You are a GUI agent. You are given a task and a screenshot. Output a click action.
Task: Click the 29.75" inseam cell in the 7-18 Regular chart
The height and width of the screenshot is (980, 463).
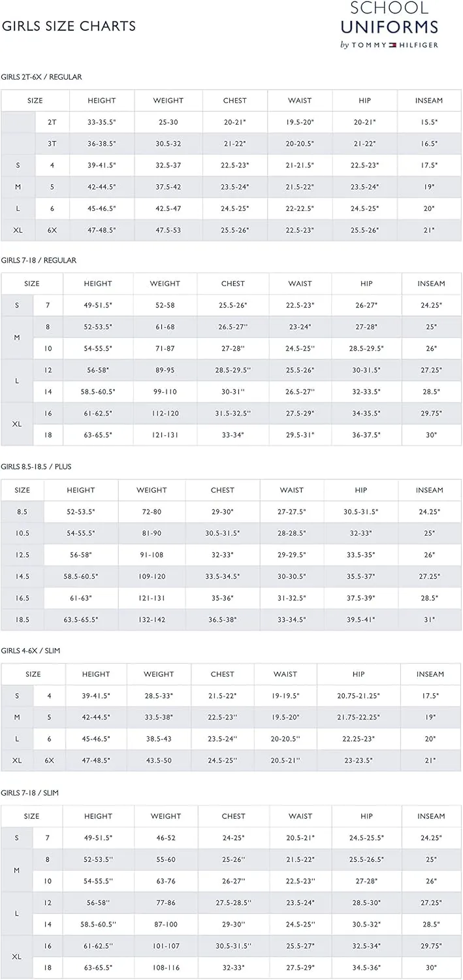point(431,414)
